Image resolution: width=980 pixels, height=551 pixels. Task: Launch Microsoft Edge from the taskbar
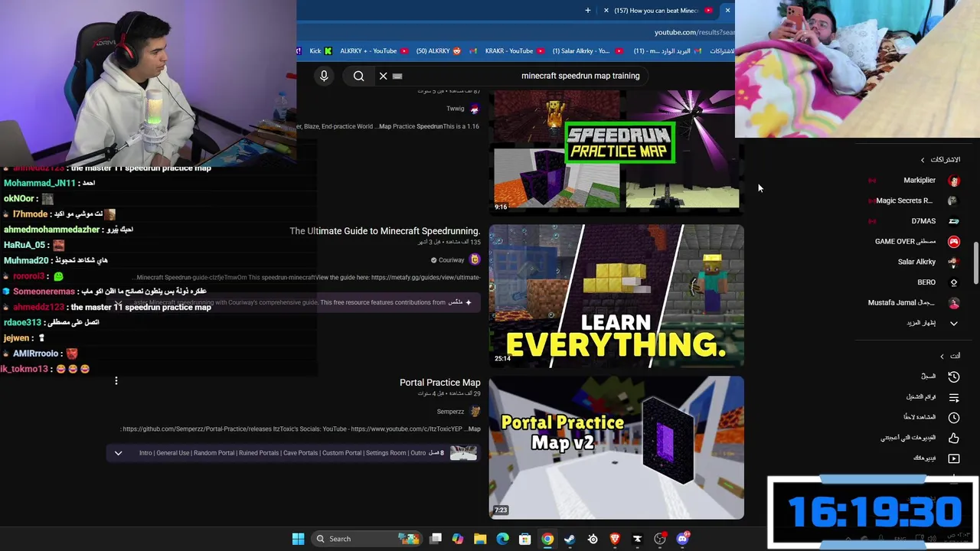[502, 539]
